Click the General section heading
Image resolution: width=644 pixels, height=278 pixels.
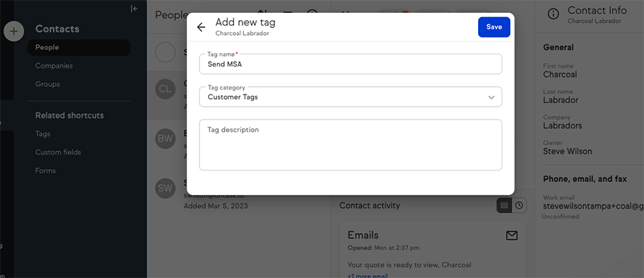pos(558,47)
